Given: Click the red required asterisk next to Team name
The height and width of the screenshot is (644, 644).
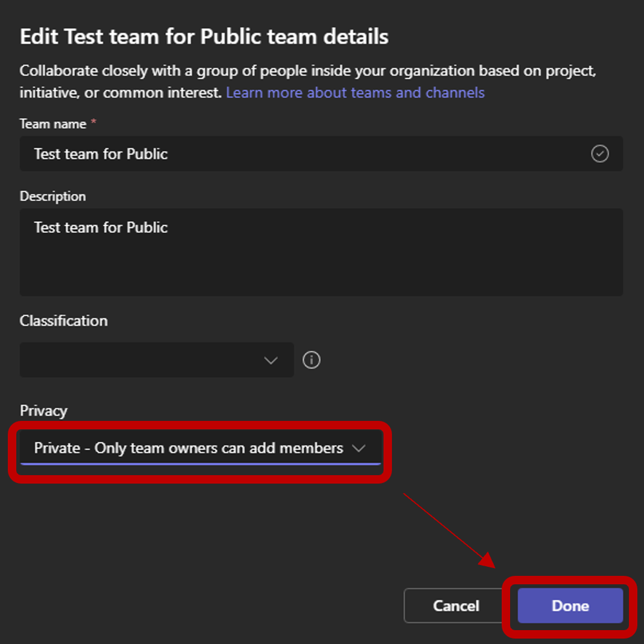Looking at the screenshot, I should point(93,122).
